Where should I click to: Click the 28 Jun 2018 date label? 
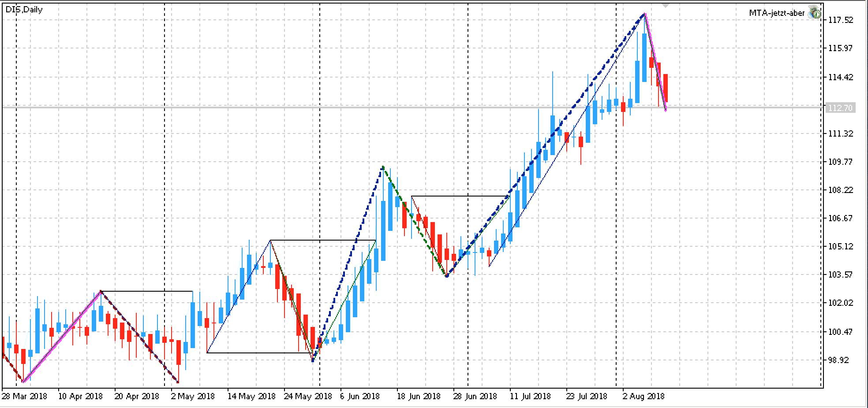pyautogui.click(x=475, y=396)
